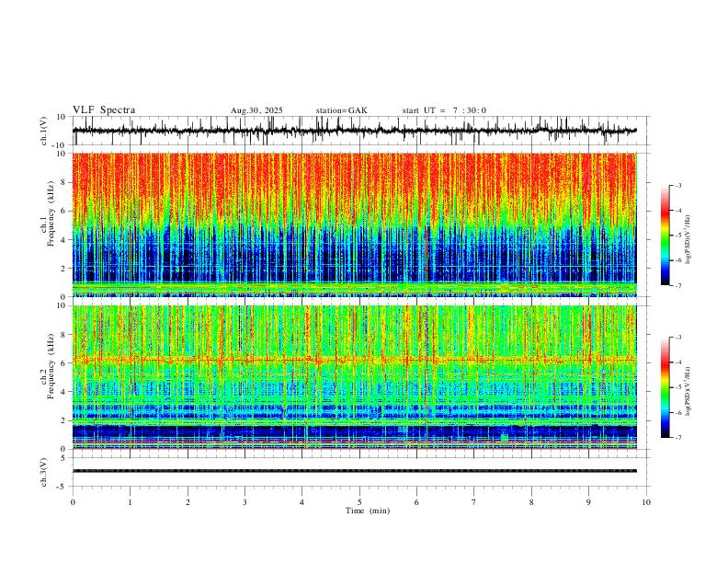Click inside the ch.2 spectrogram panel
This screenshot has height=563, width=728.
(x=354, y=377)
